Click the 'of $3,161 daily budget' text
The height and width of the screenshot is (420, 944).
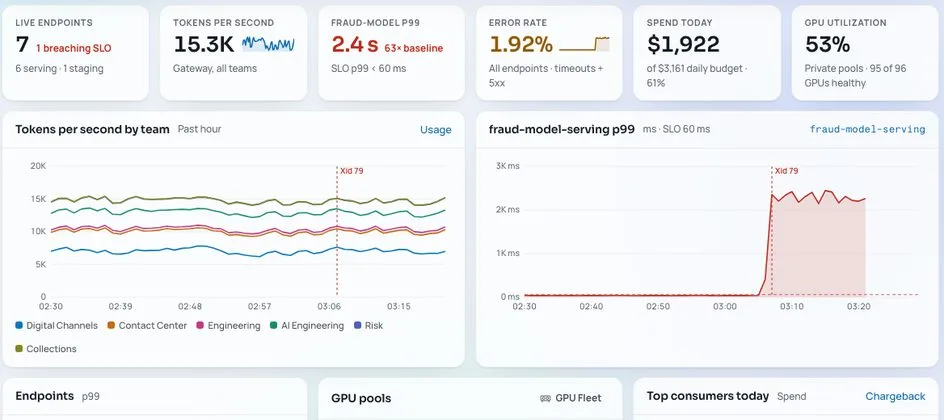pos(694,69)
